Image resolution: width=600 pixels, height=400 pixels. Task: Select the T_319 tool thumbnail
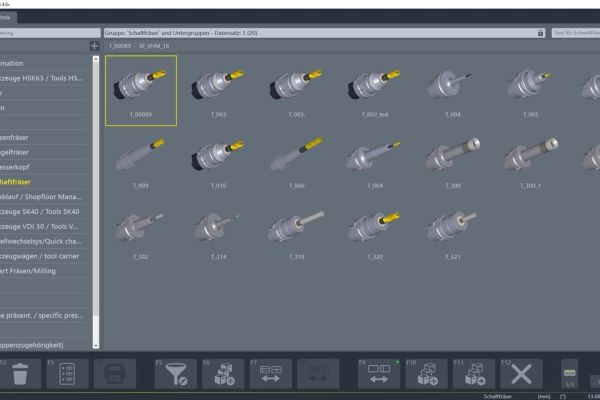pos(297,233)
